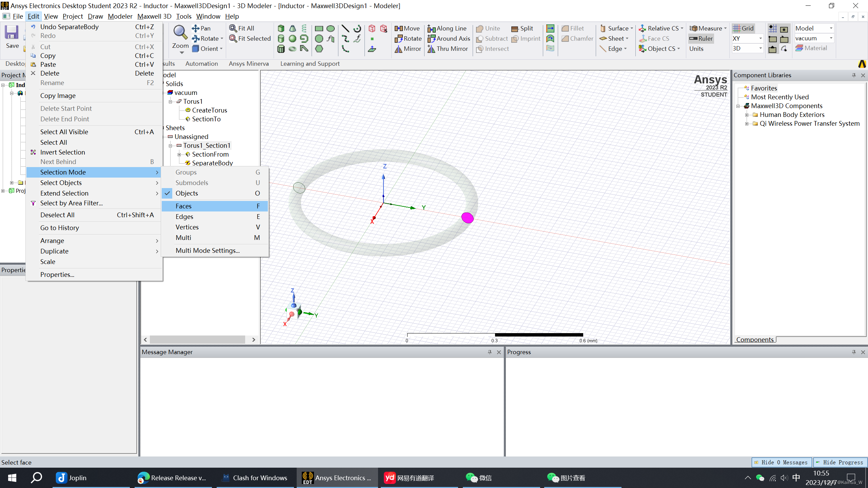Pick the Draw line tool icon

pos(345,28)
